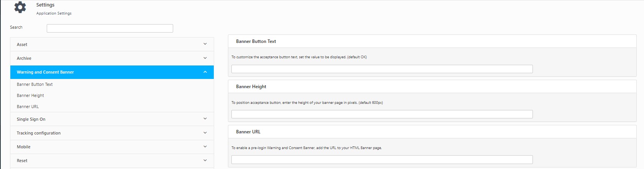
Task: Select Banner Height in sidebar
Action: click(30, 95)
